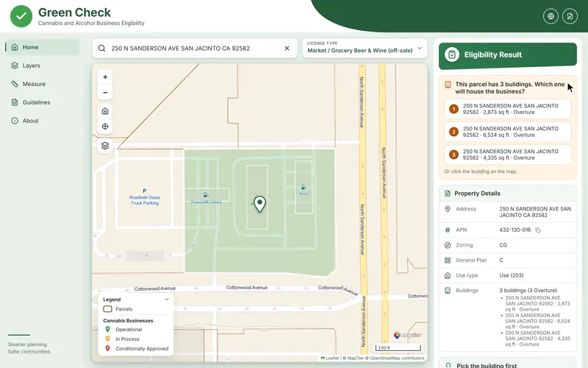Viewport: 588px width, 368px height.
Task: Click the Address pin icon in details
Action: 448,209
